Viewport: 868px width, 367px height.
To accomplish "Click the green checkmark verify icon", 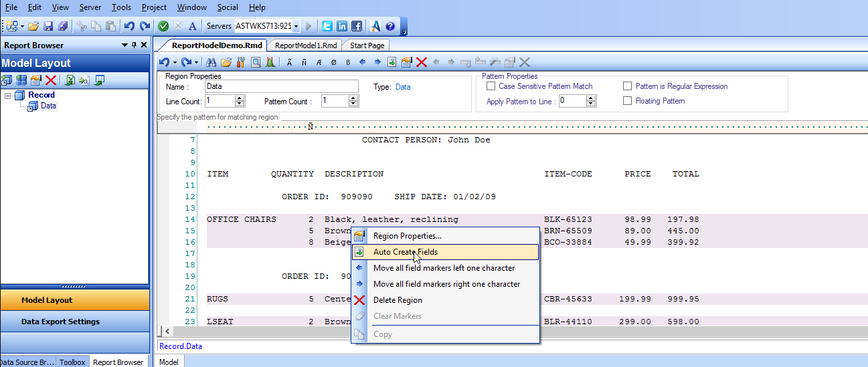I will pyautogui.click(x=163, y=26).
